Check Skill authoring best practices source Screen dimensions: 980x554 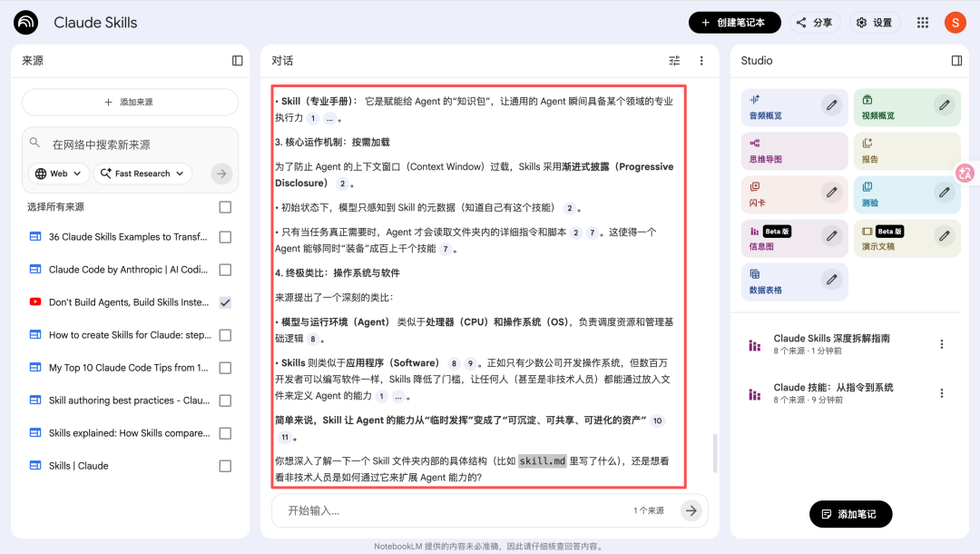[x=225, y=401]
